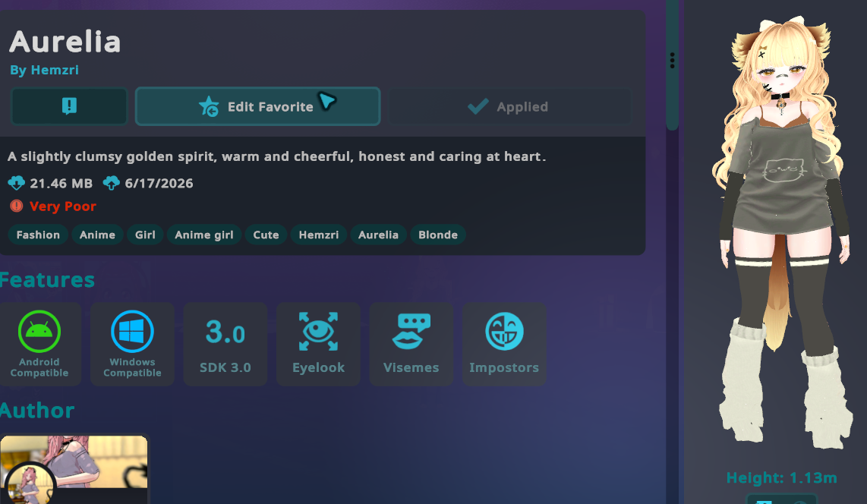Select the Aurelia tag

[x=378, y=235]
